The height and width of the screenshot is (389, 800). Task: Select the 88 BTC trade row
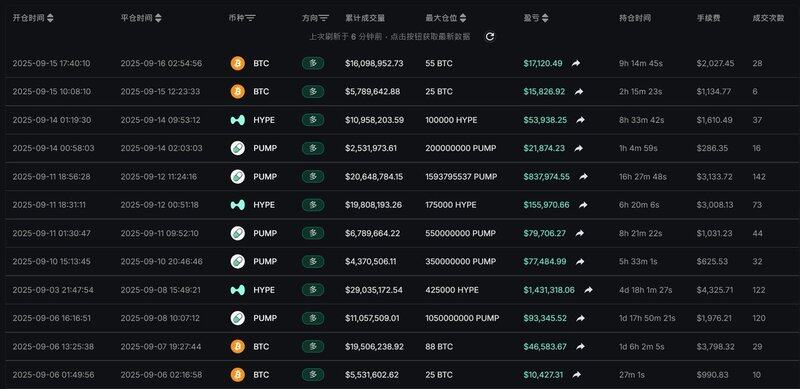[400, 347]
